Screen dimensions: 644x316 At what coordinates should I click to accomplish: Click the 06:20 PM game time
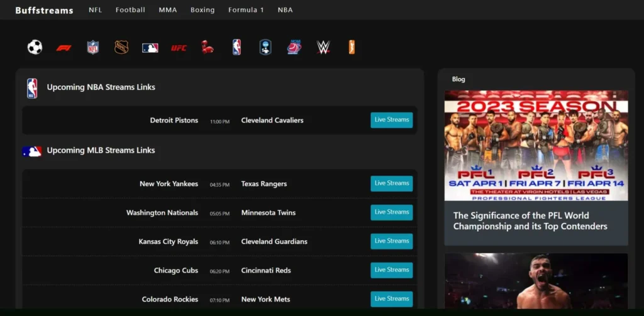coord(219,271)
